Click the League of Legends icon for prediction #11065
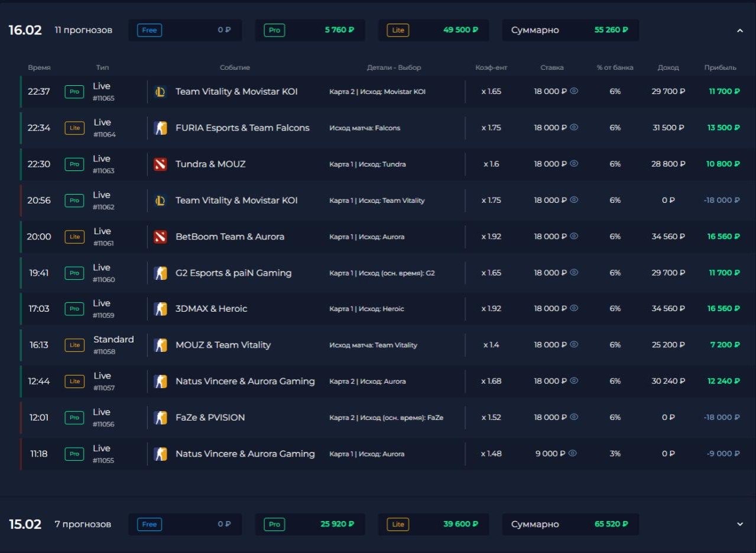 pyautogui.click(x=160, y=92)
